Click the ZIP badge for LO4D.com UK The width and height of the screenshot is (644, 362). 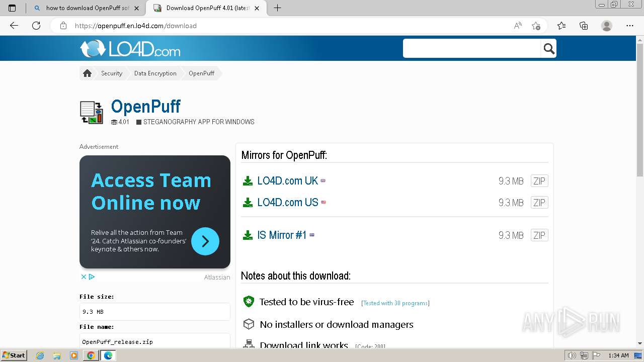point(539,181)
